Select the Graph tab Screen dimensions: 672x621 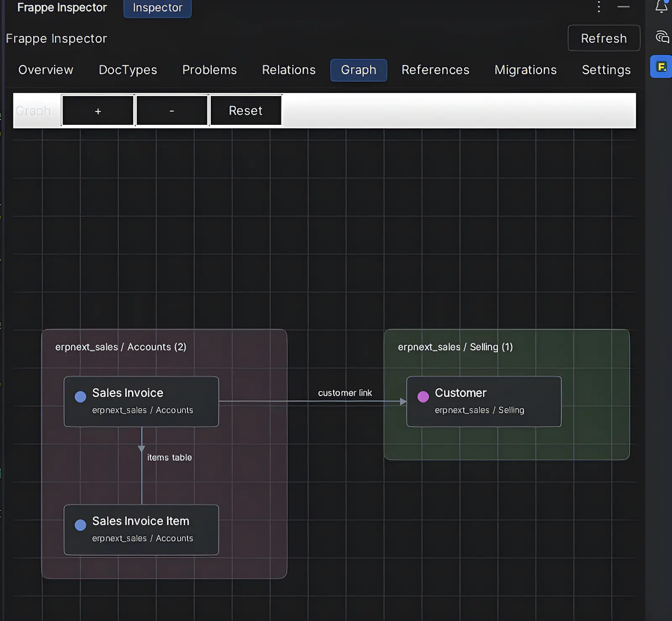click(359, 70)
